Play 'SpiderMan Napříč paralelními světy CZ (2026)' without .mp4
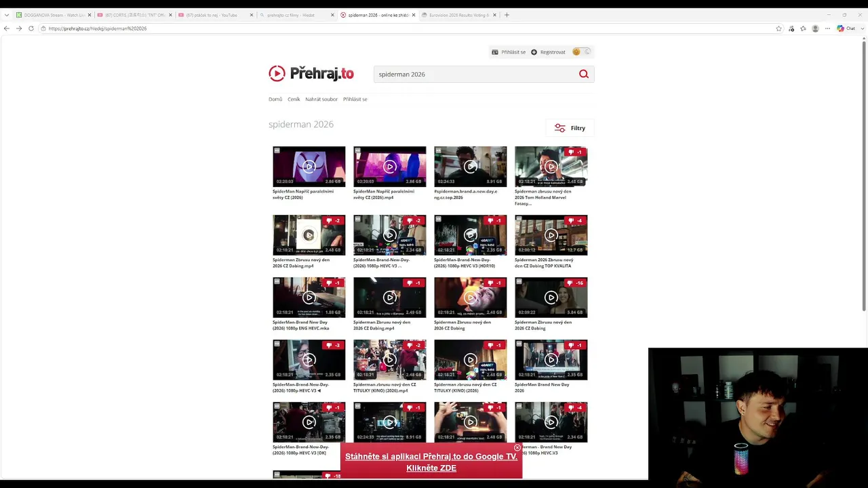The image size is (868, 488). (309, 167)
